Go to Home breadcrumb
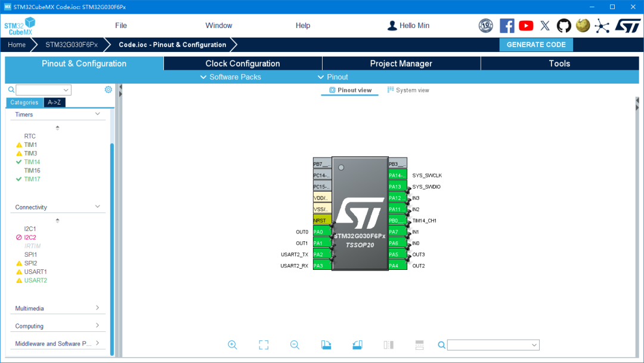The image size is (644, 363). coord(17,44)
